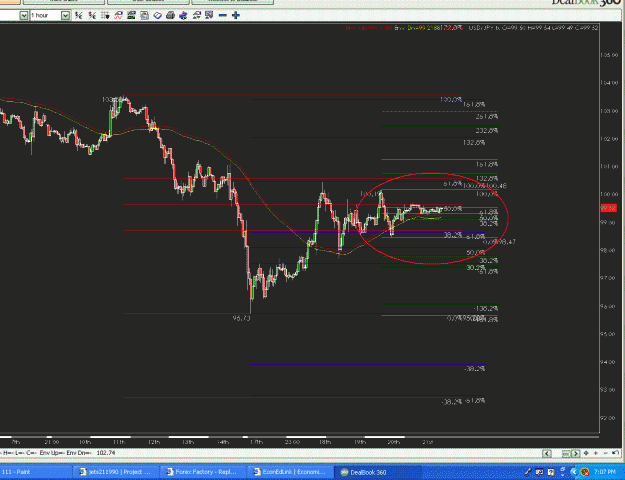Click the colorful palette toolbar icon
The image size is (625, 480).
point(183,16)
